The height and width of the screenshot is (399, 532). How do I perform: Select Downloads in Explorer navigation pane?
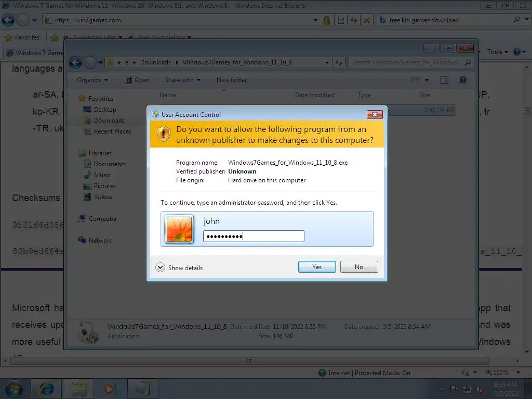coord(109,120)
